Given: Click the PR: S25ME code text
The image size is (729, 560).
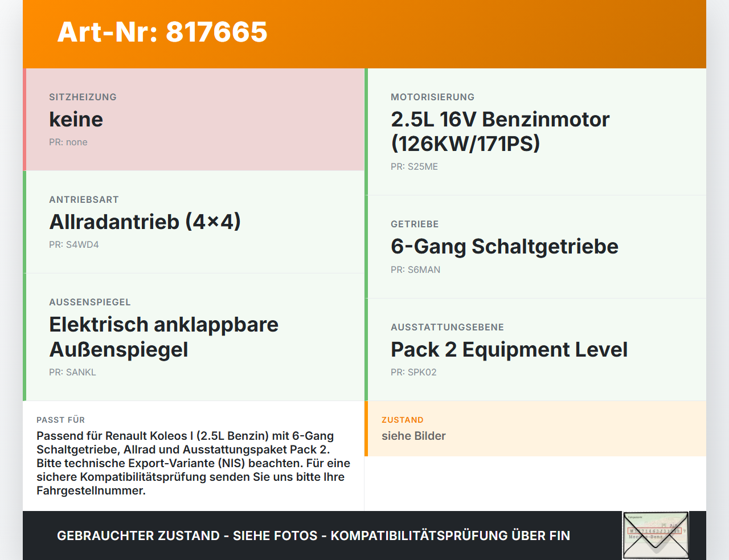Looking at the screenshot, I should 414,167.
